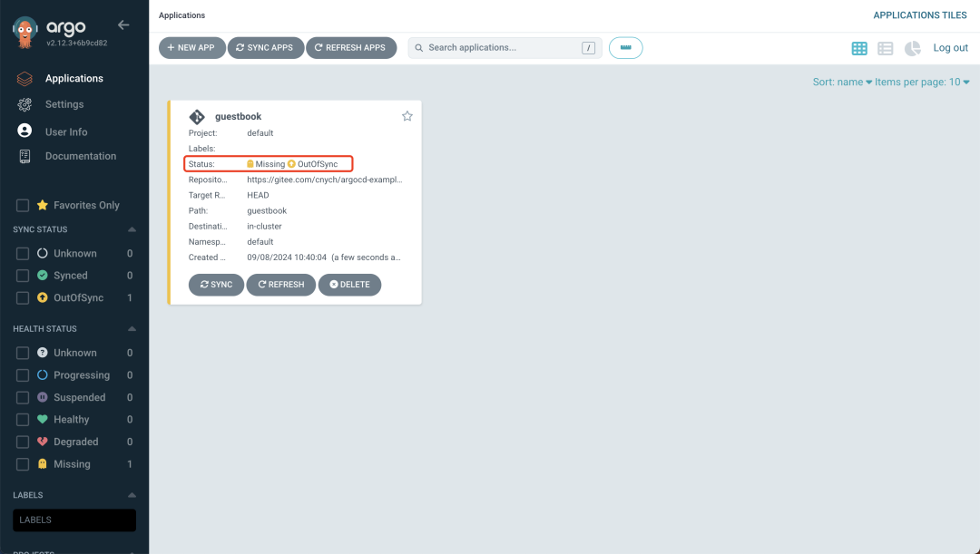Image resolution: width=980 pixels, height=554 pixels.
Task: Collapse the SYNC STATUS section
Action: (x=132, y=229)
